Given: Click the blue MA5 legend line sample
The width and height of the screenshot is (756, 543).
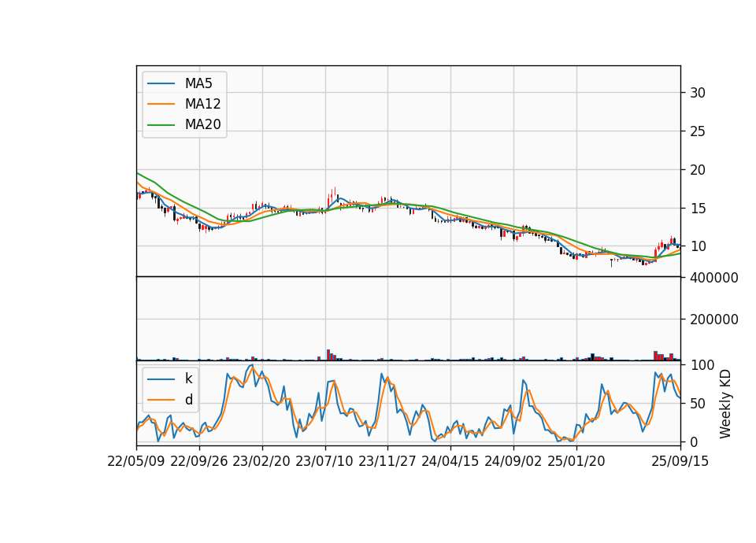Looking at the screenshot, I should [x=161, y=83].
